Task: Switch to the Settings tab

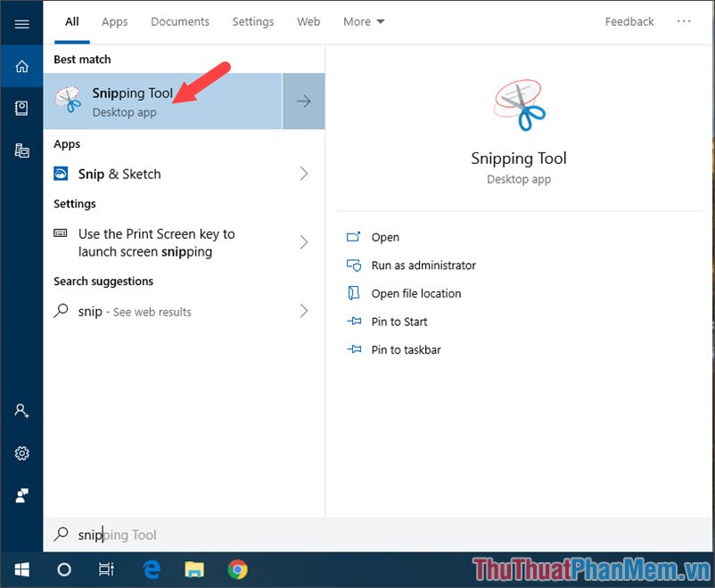Action: click(x=252, y=21)
